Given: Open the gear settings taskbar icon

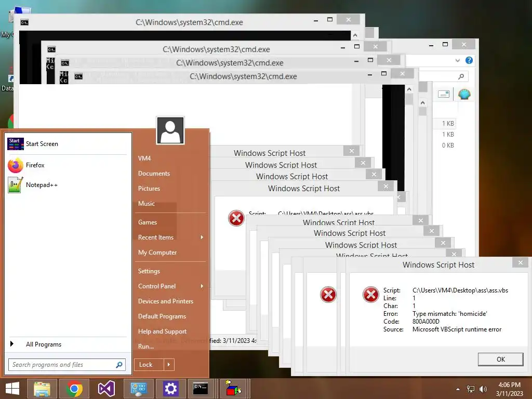Looking at the screenshot, I should tap(170, 389).
